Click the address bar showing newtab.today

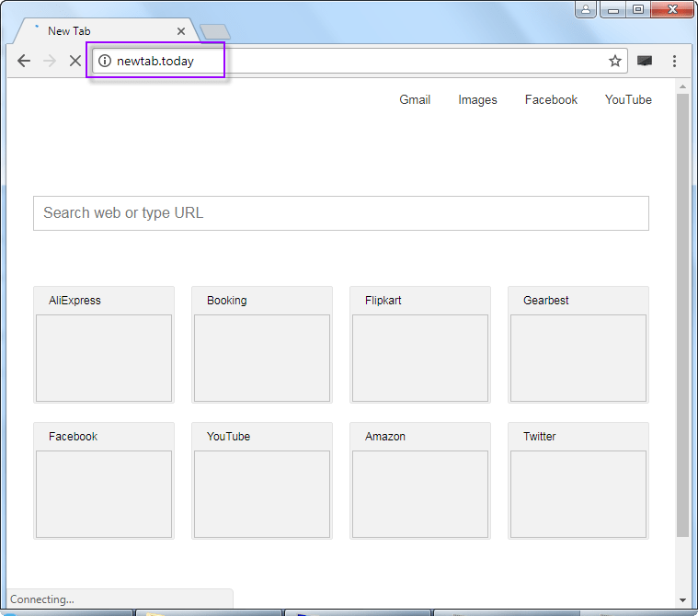[x=360, y=61]
